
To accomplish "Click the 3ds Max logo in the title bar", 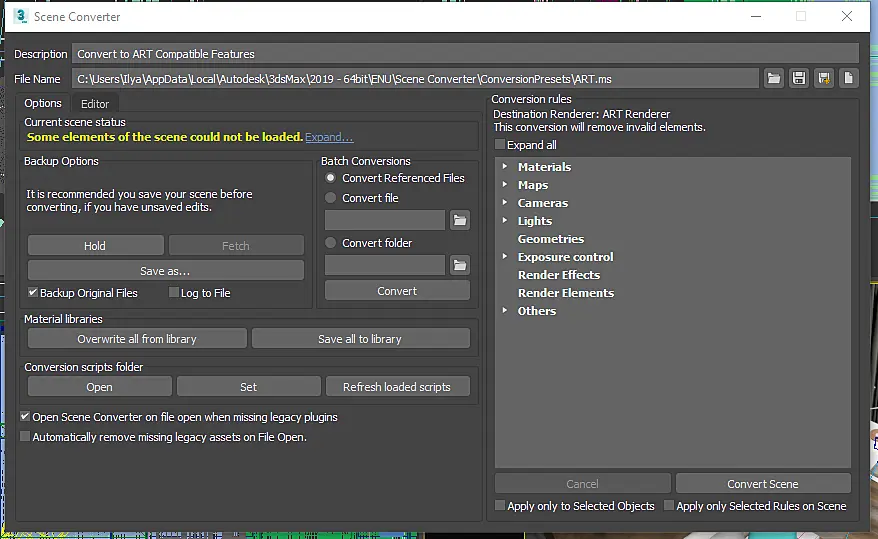I will pyautogui.click(x=21, y=16).
